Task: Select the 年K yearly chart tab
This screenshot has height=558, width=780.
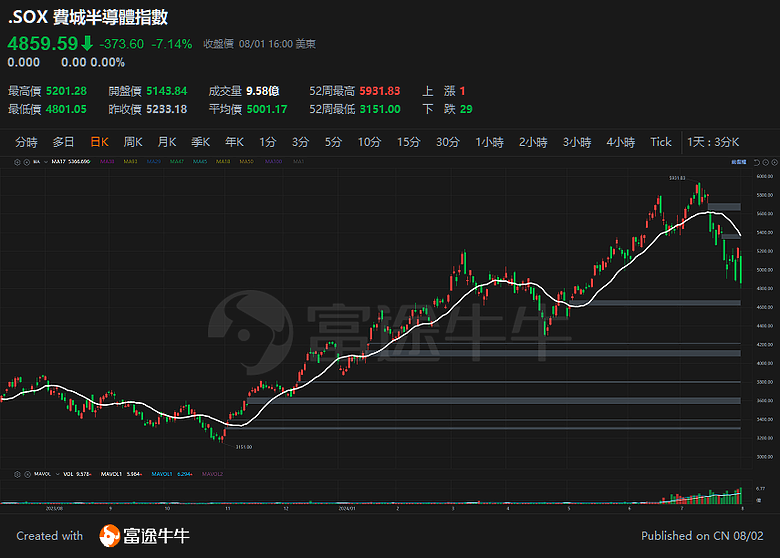Action: coord(234,142)
